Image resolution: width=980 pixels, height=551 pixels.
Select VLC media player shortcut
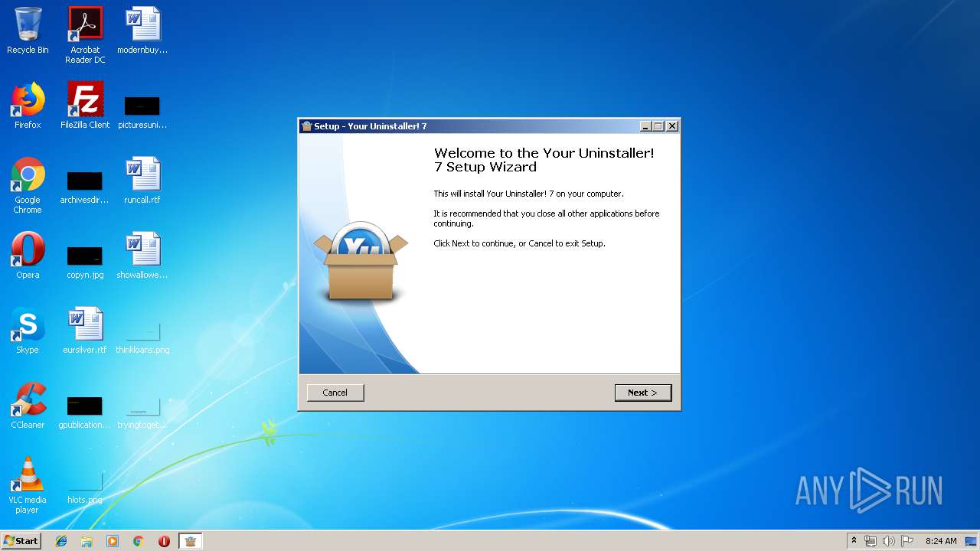[28, 485]
